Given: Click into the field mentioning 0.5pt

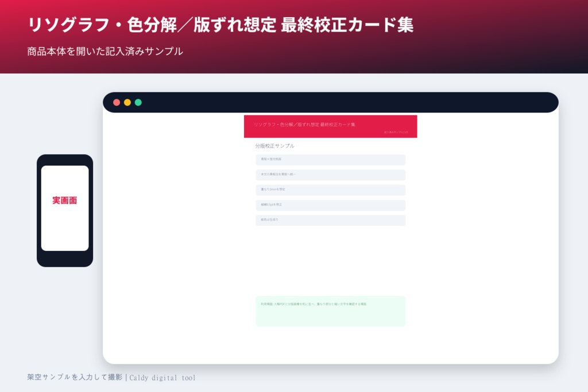Looking at the screenshot, I should (330, 205).
